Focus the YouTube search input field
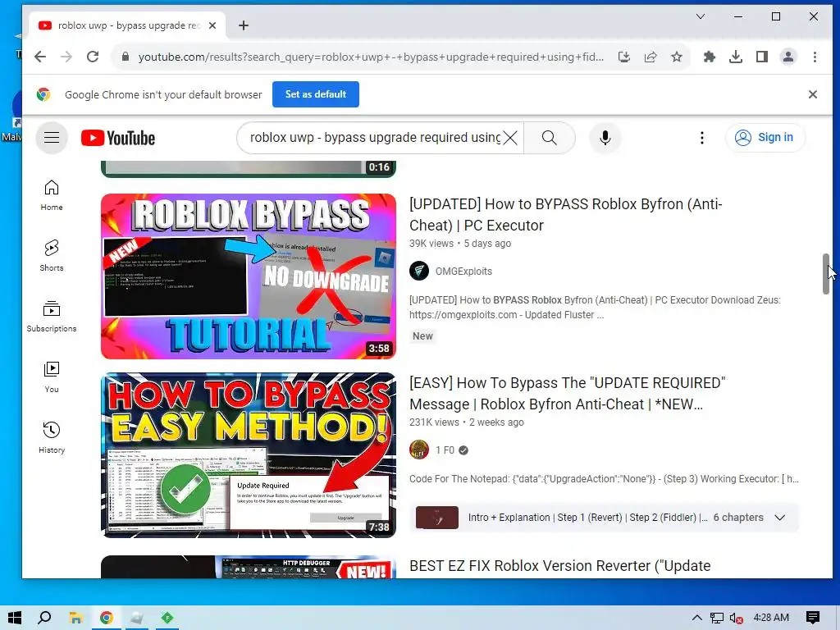 point(375,138)
